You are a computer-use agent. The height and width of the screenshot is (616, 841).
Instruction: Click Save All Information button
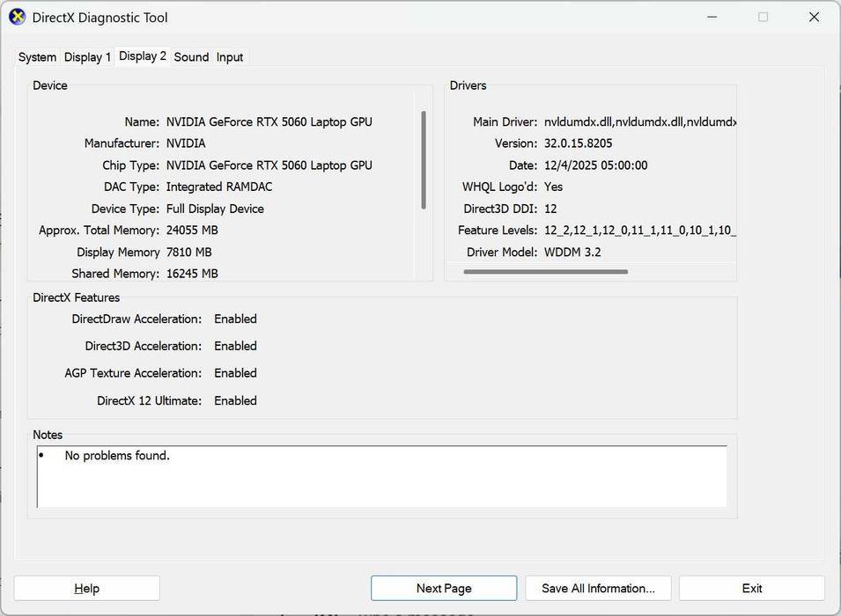tap(598, 588)
